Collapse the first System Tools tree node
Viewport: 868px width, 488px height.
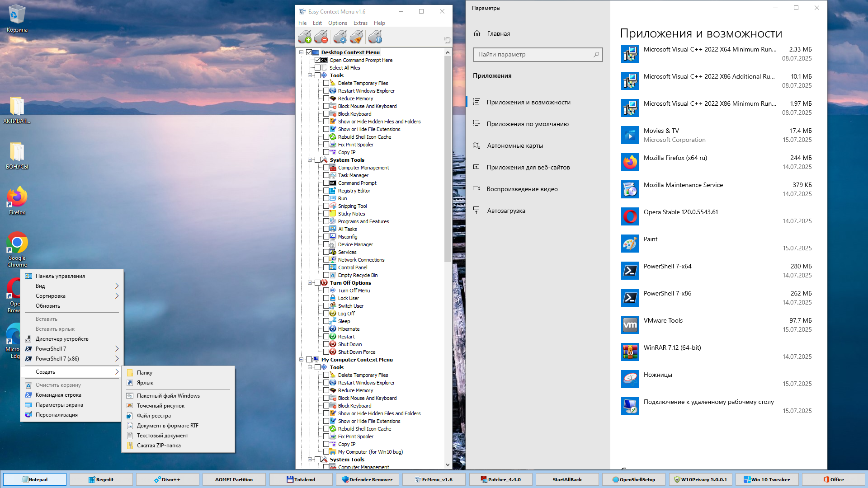(x=310, y=160)
